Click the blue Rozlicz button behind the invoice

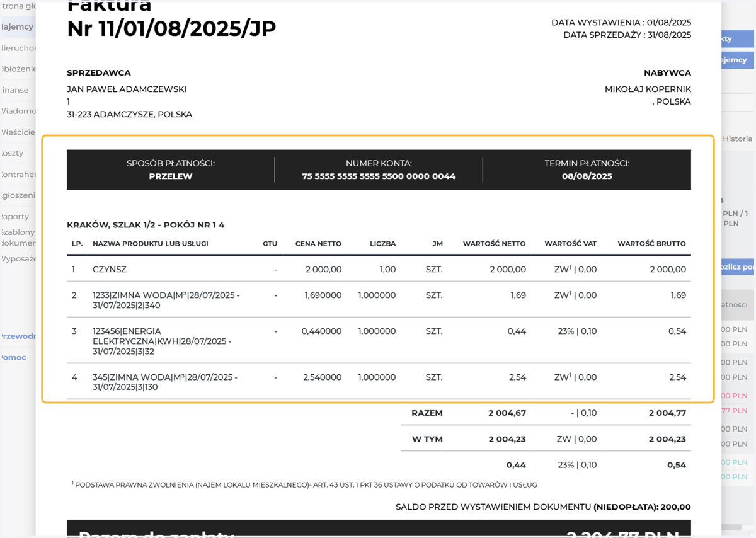pyautogui.click(x=738, y=267)
